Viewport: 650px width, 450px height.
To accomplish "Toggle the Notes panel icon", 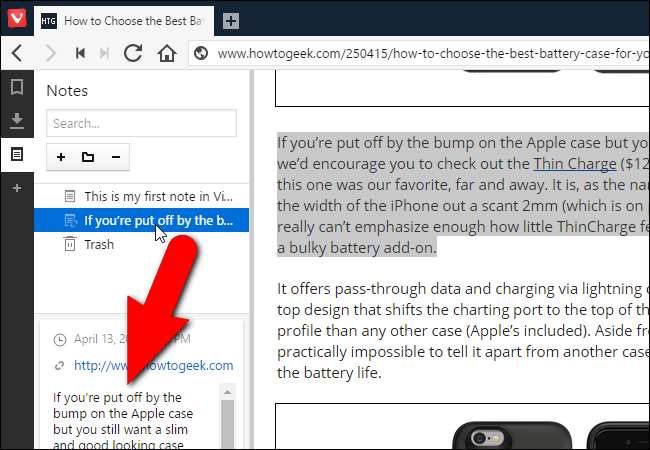I will [x=17, y=155].
